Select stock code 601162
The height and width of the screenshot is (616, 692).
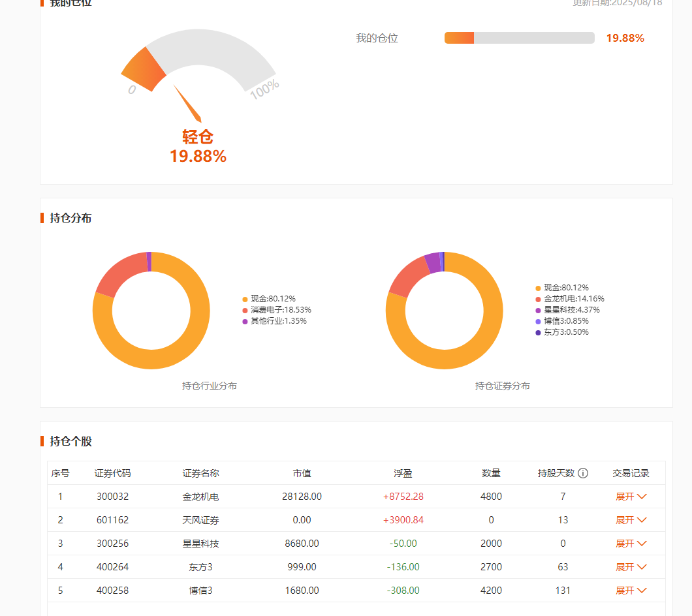pos(112,520)
